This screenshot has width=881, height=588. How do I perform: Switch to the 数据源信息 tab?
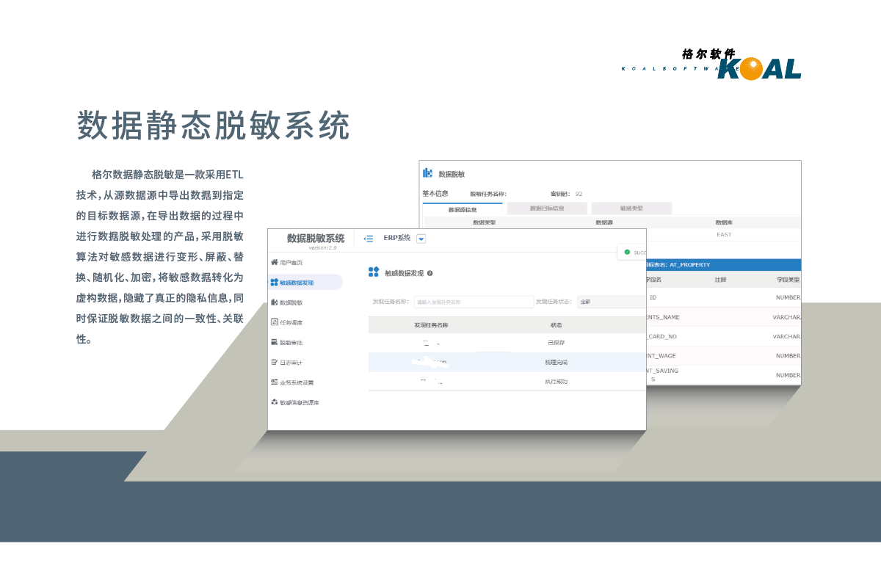463,209
